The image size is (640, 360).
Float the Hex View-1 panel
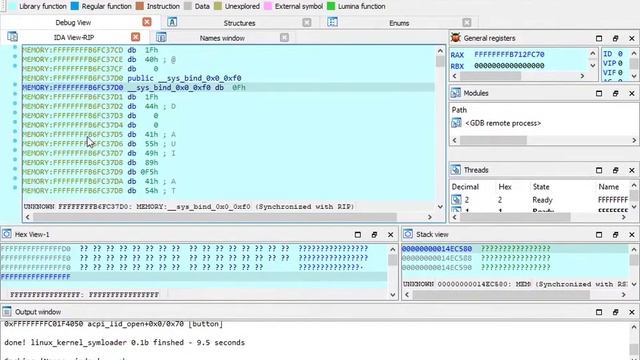[374, 235]
